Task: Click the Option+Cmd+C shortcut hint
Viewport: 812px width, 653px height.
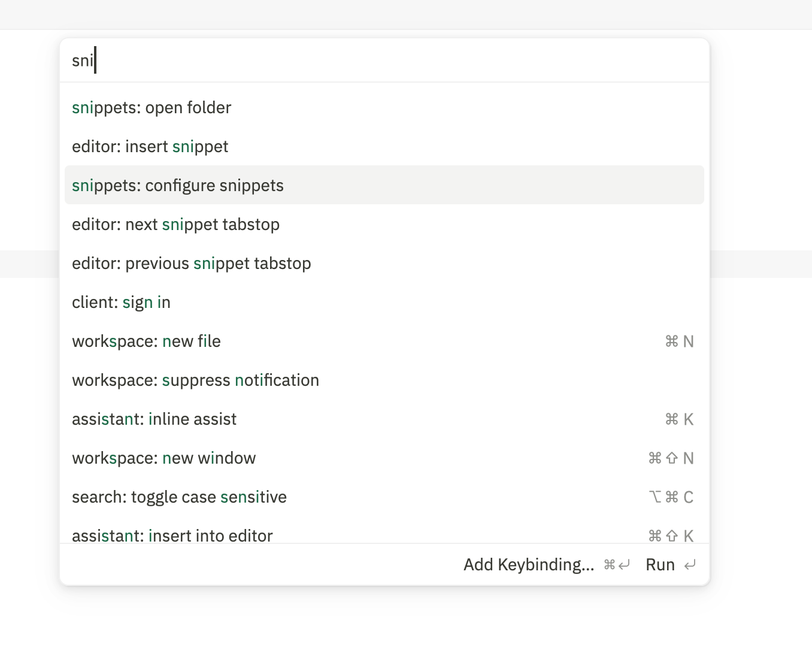Action: point(671,497)
